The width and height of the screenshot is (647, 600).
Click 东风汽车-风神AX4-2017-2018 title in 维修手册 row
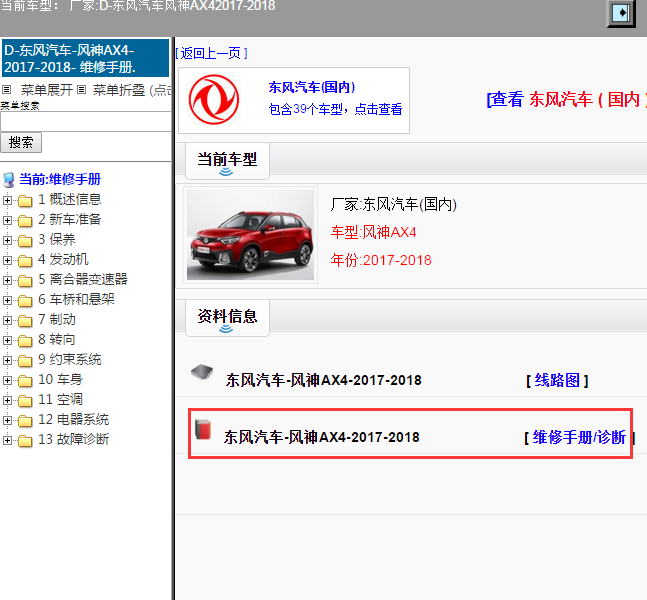[x=321, y=437]
